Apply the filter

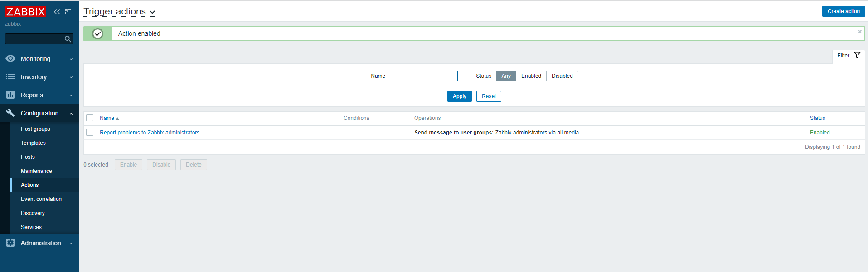click(x=459, y=96)
